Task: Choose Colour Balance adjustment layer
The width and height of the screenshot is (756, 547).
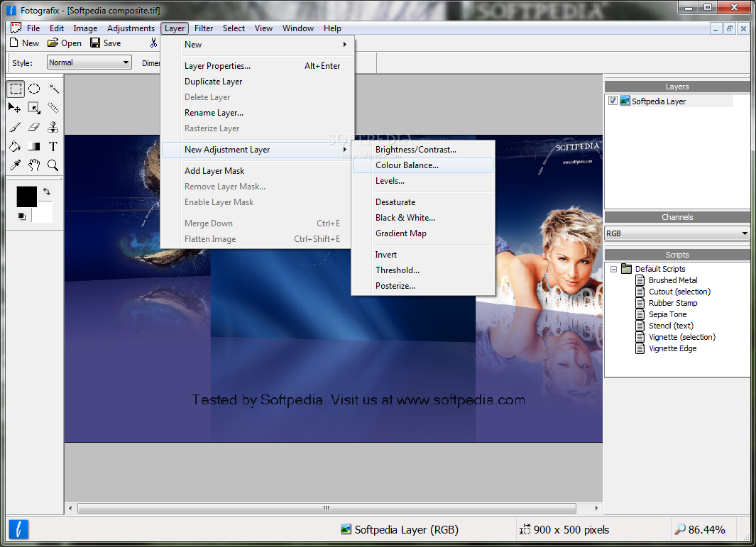Action: [x=423, y=165]
